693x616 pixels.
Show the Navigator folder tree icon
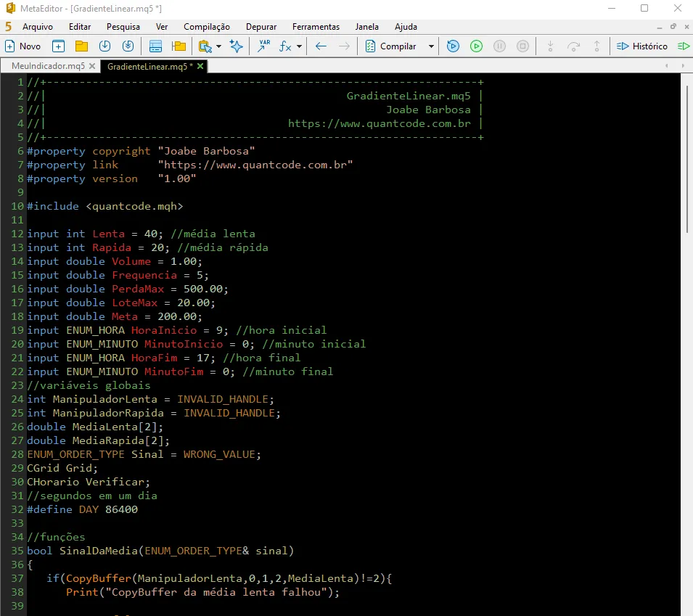[179, 46]
